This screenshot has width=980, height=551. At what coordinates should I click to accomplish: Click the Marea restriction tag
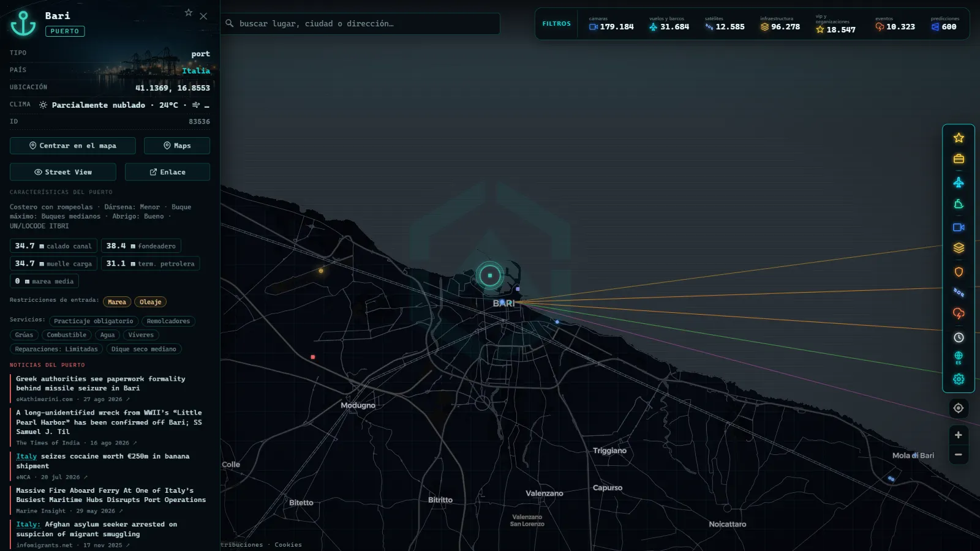(117, 302)
